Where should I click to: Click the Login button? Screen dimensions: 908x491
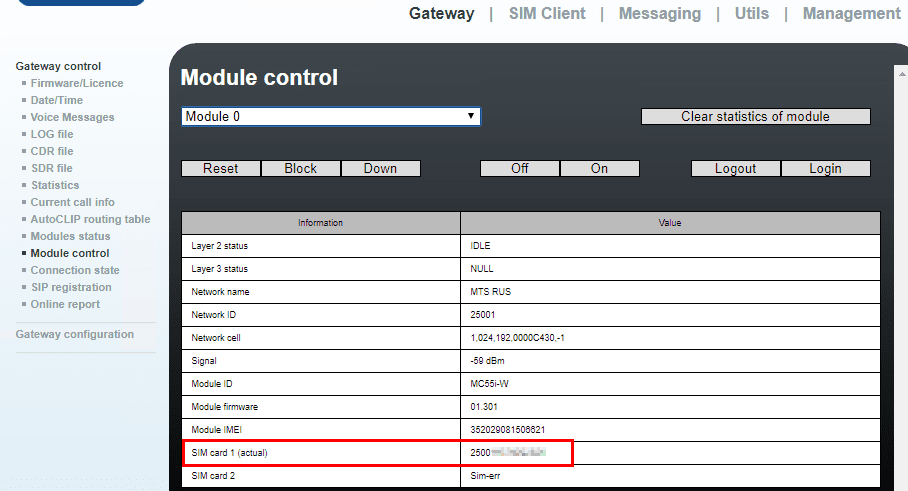[x=825, y=168]
